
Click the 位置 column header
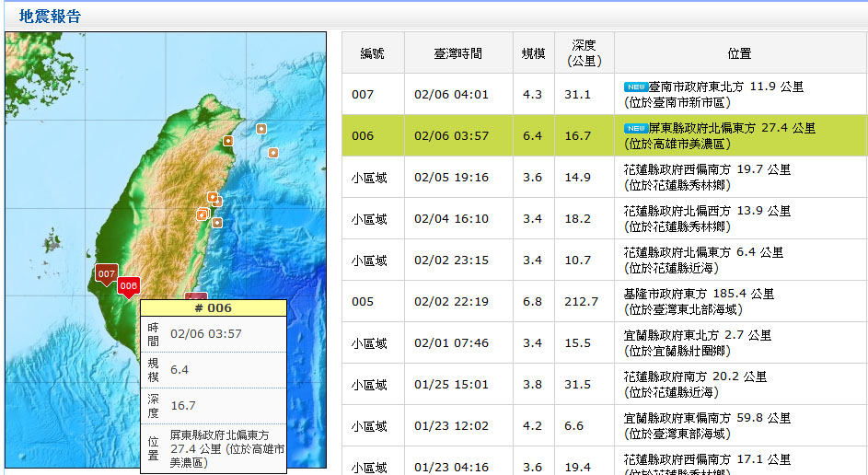[738, 54]
